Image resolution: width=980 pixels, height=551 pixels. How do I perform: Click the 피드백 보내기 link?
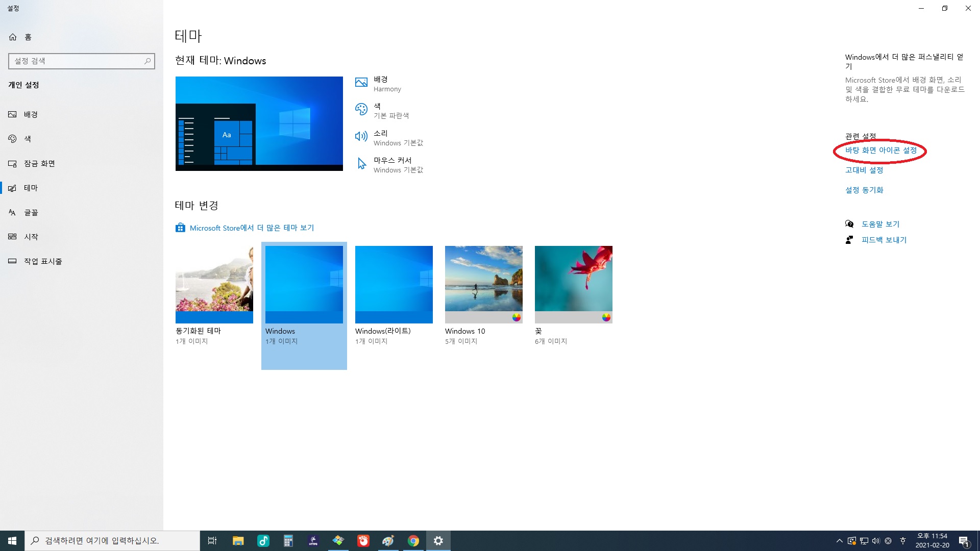884,240
